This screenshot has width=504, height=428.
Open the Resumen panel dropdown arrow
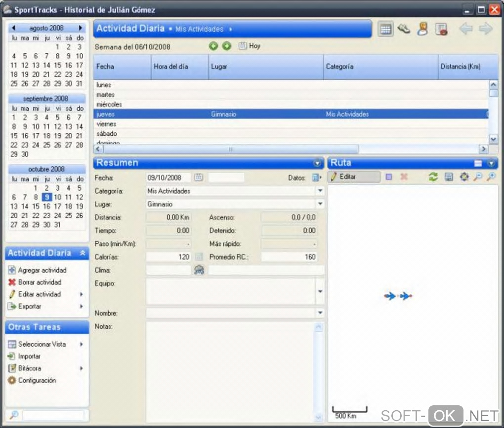point(317,163)
